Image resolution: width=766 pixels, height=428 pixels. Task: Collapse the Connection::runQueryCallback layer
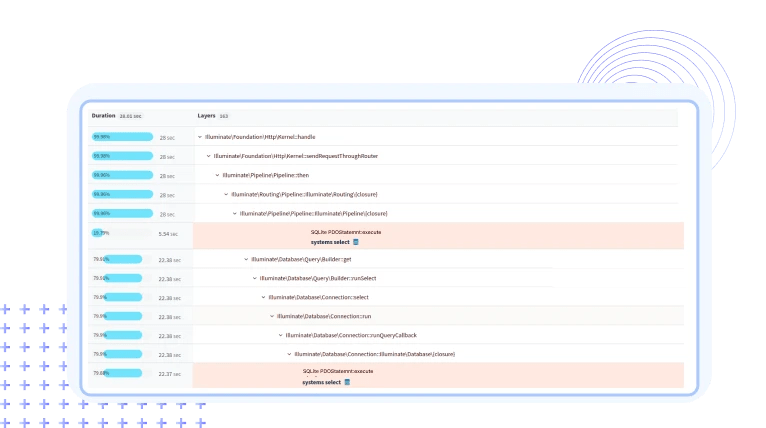coord(281,335)
